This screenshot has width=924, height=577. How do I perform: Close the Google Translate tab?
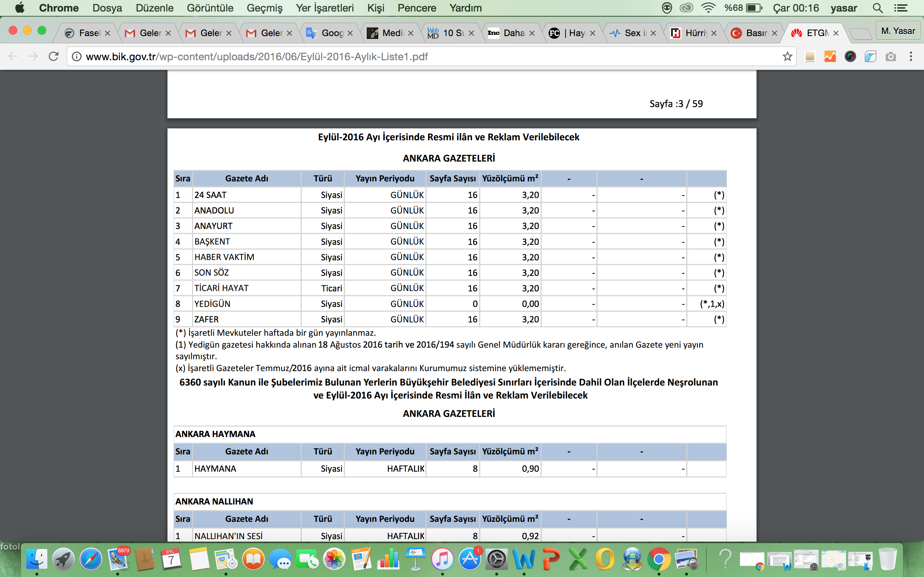click(350, 33)
